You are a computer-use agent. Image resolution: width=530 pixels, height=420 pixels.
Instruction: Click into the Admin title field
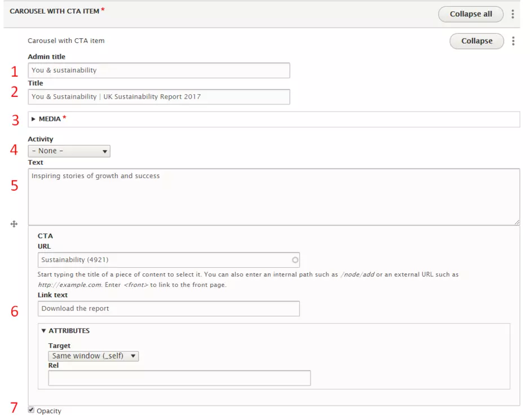point(158,70)
